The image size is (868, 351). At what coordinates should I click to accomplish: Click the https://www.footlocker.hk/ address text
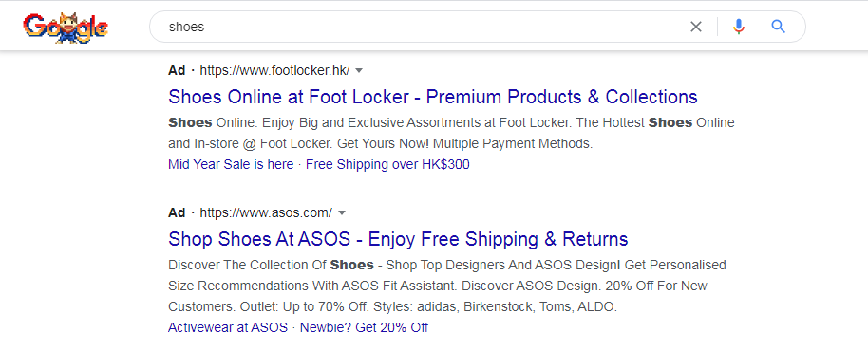click(274, 71)
